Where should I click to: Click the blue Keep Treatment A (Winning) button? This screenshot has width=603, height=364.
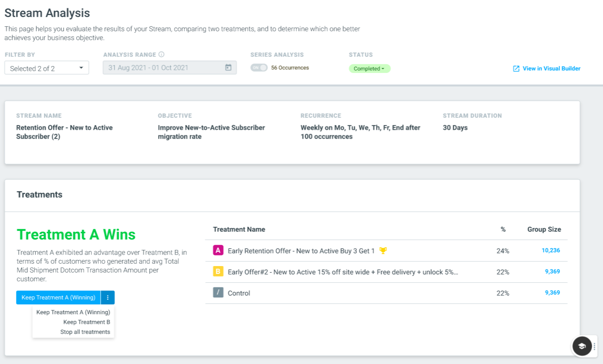[x=58, y=297]
